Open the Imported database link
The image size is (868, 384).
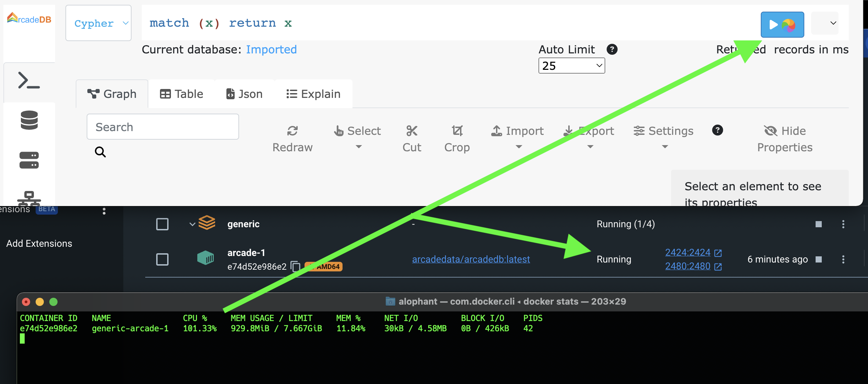271,49
